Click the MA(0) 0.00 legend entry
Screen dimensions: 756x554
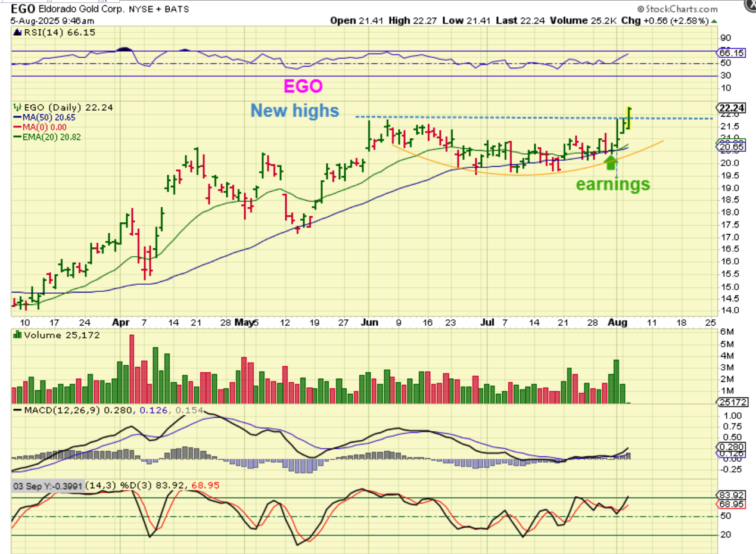point(40,127)
